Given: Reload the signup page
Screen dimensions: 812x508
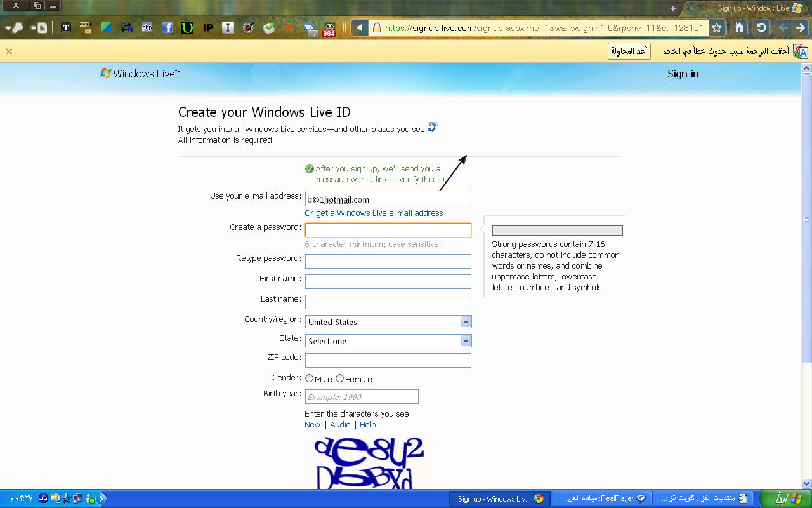Looking at the screenshot, I should coord(761,28).
